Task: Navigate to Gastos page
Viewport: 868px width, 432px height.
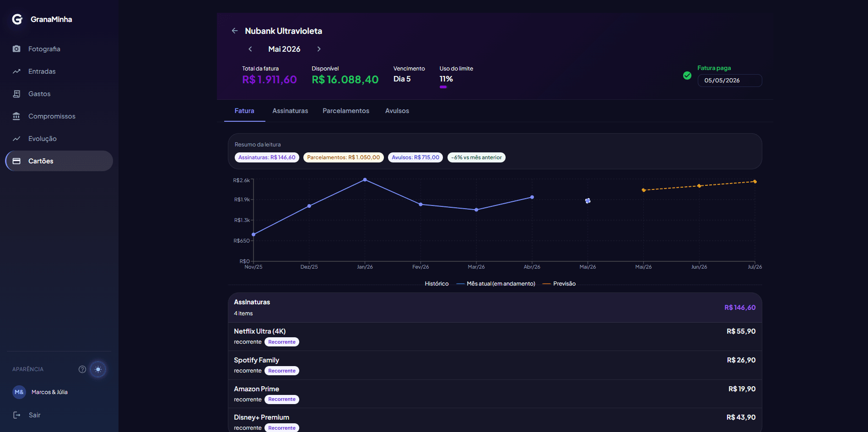Action: point(59,94)
